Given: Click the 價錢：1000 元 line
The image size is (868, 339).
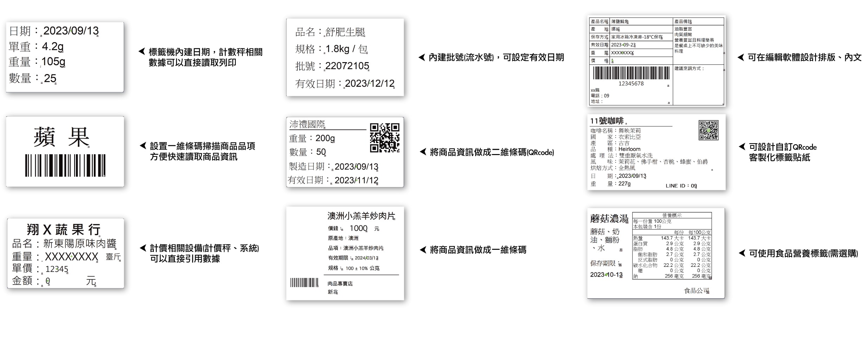Looking at the screenshot, I should click(354, 228).
